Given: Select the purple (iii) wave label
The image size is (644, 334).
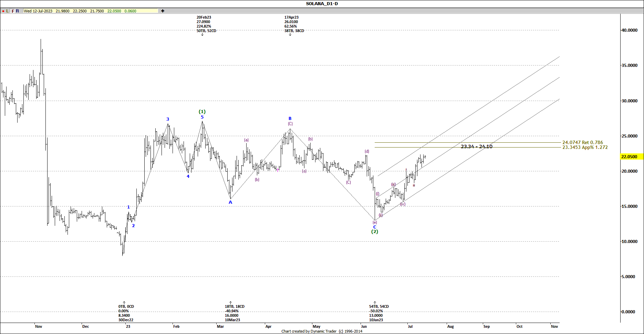Looking at the screenshot, I should (393, 184).
